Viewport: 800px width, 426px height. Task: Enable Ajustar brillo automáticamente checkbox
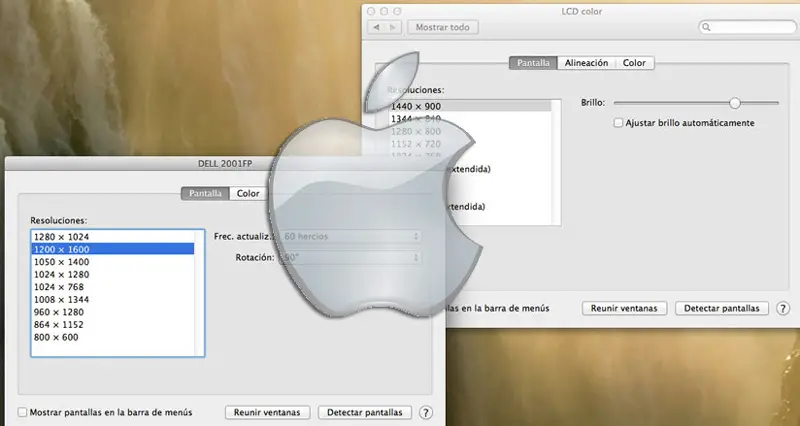click(618, 123)
